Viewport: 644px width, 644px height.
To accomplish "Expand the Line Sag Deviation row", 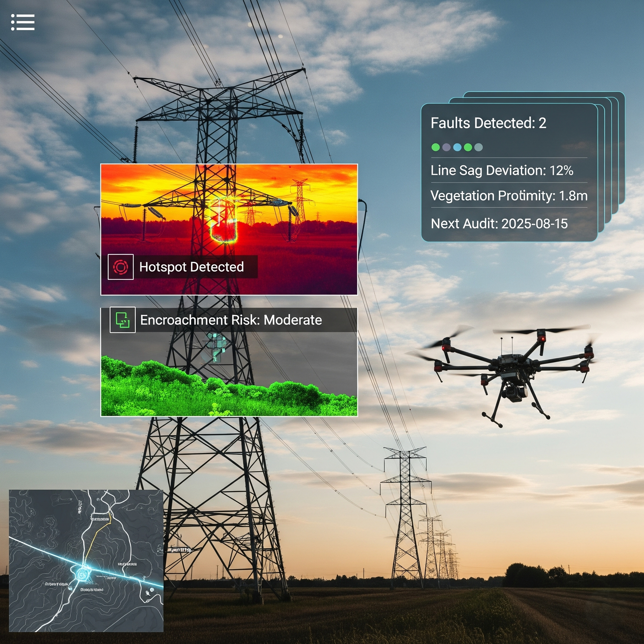I will click(x=502, y=171).
